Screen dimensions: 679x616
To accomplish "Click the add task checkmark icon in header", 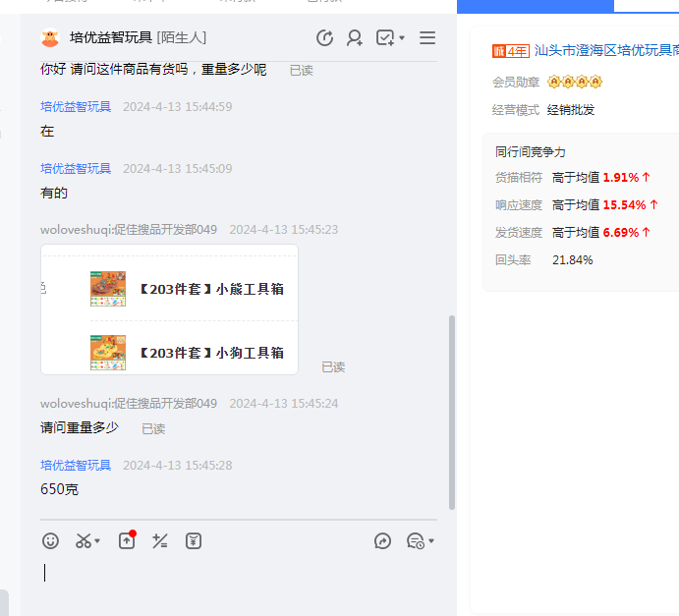I will tap(384, 38).
